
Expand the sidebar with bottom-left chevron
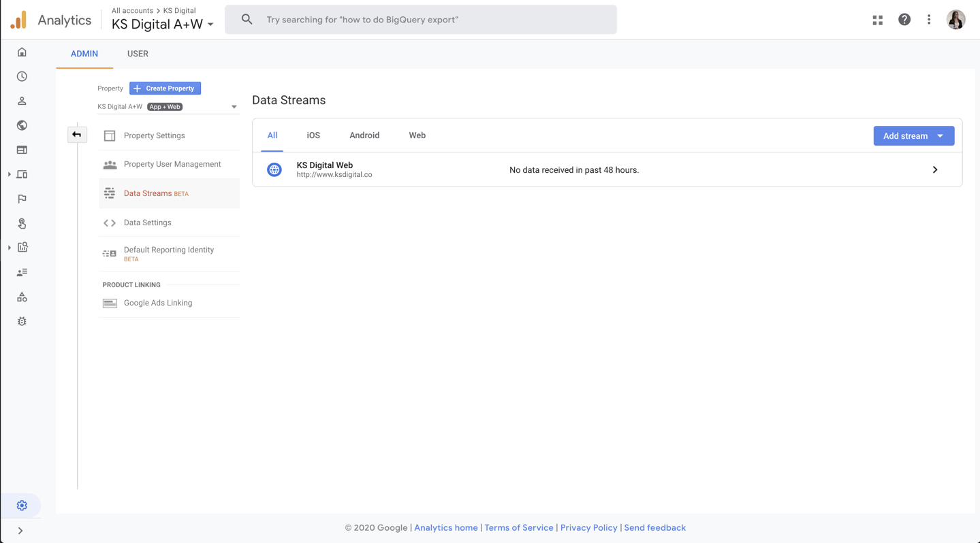tap(20, 531)
